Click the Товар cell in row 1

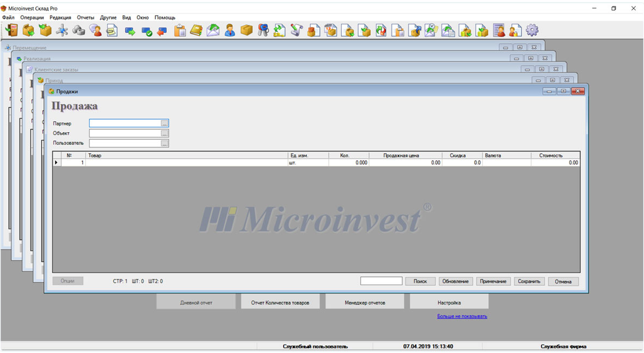tap(186, 162)
